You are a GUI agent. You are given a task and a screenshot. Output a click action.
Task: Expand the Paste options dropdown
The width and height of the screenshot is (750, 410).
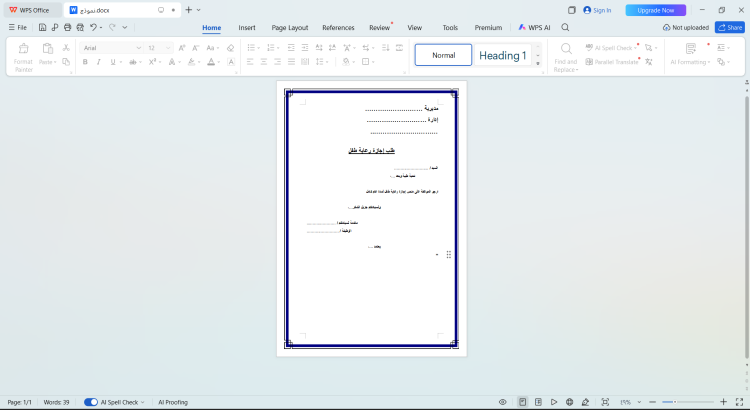point(55,63)
